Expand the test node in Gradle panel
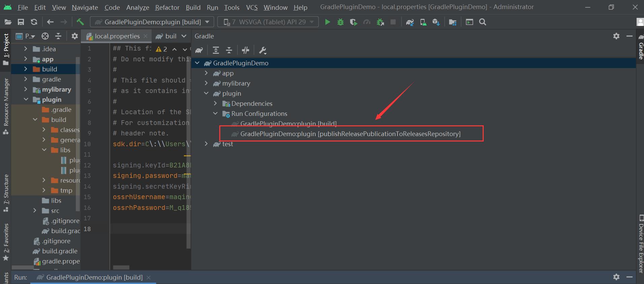Viewport: 644px width, 284px height. coord(206,144)
